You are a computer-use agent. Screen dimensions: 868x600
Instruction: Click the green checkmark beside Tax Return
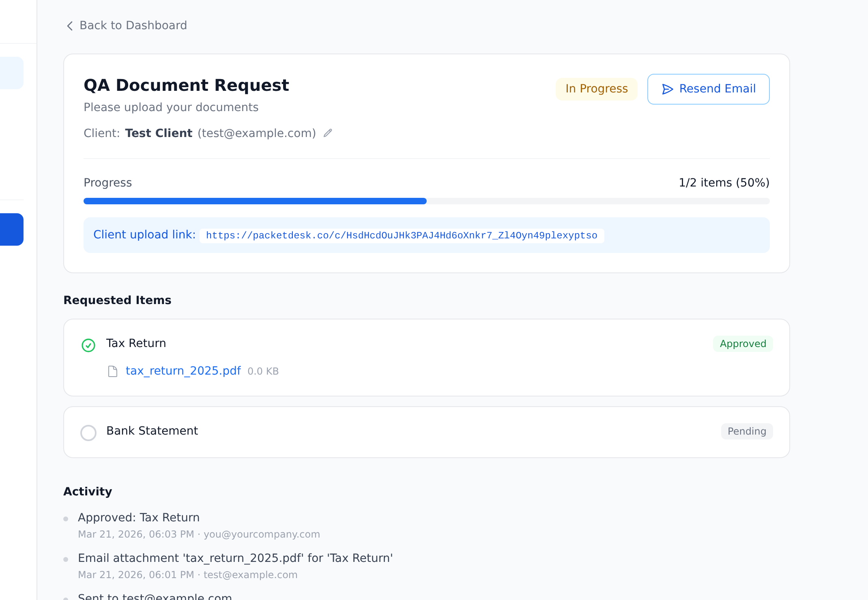pyautogui.click(x=88, y=345)
